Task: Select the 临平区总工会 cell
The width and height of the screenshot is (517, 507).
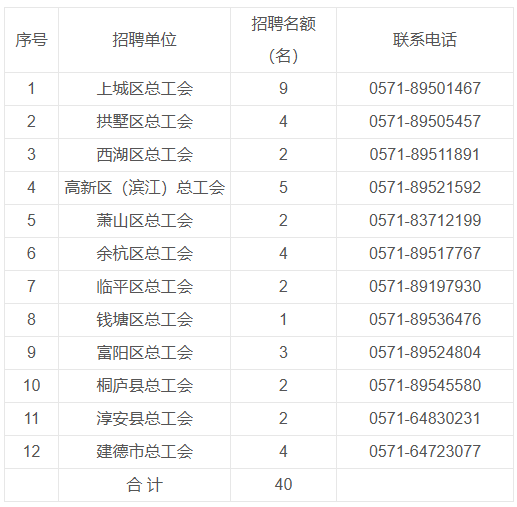Action: 144,287
